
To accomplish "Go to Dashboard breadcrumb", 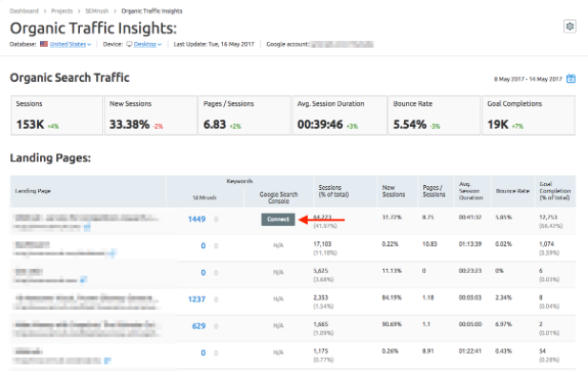I will [24, 10].
